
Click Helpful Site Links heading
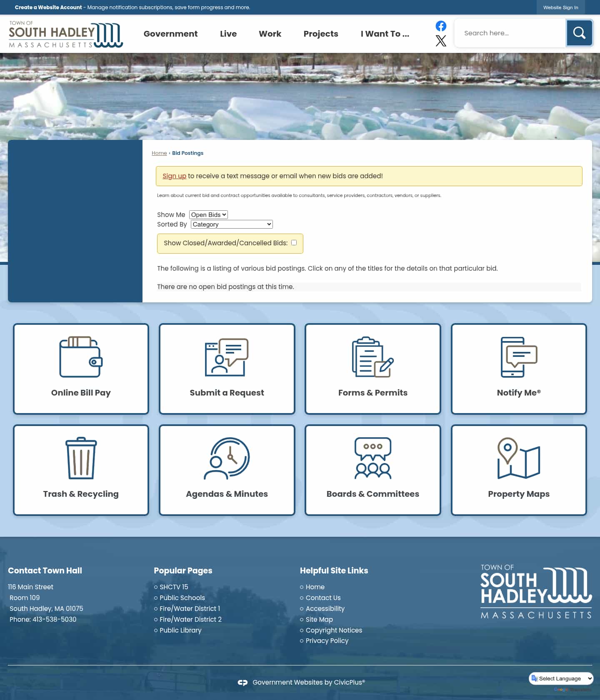[334, 570]
